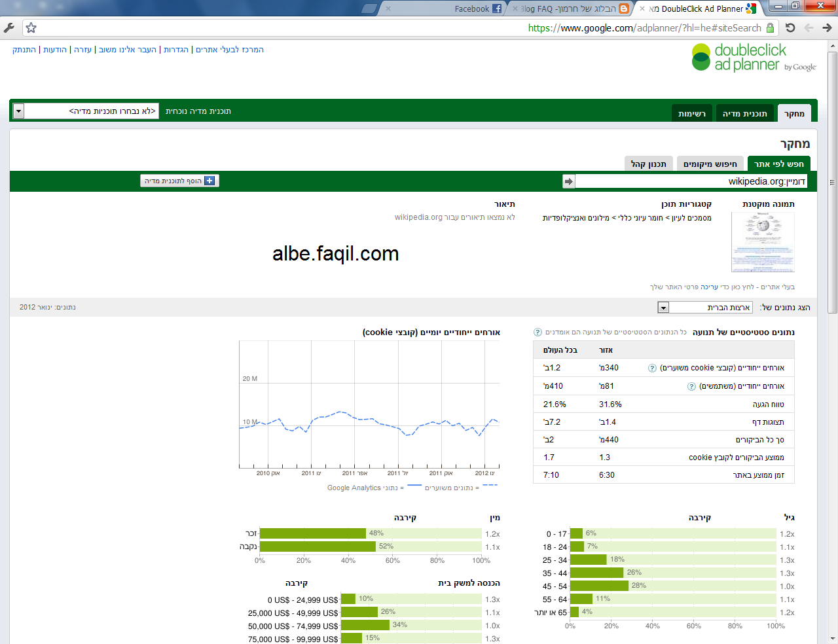Click the התנתק sign-out link
Screen dimensions: 838x644
(24, 50)
